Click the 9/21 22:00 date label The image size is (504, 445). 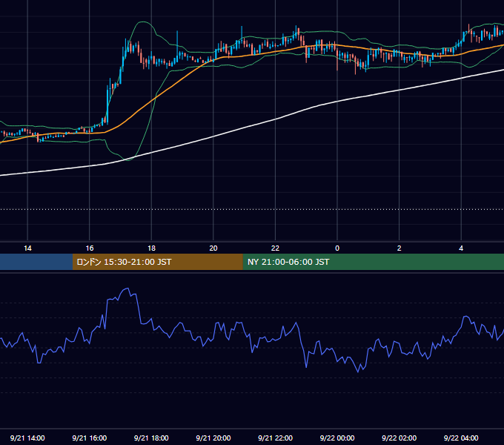pos(275,438)
